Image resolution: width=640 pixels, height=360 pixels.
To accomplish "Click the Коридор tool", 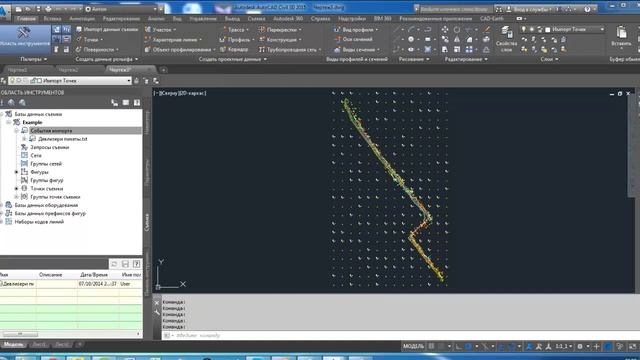I will (x=234, y=49).
